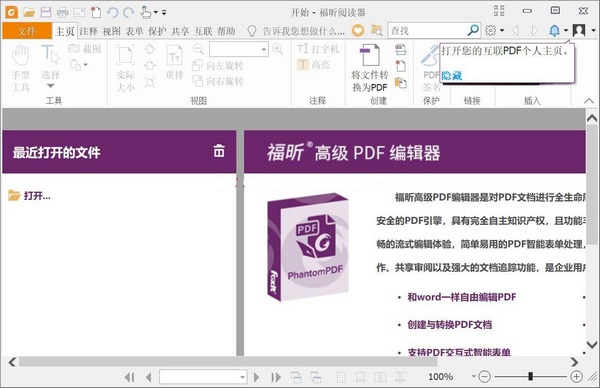Image resolution: width=600 pixels, height=388 pixels.
Task: Click zoom in magnifier in ribbon
Action: pos(277,49)
